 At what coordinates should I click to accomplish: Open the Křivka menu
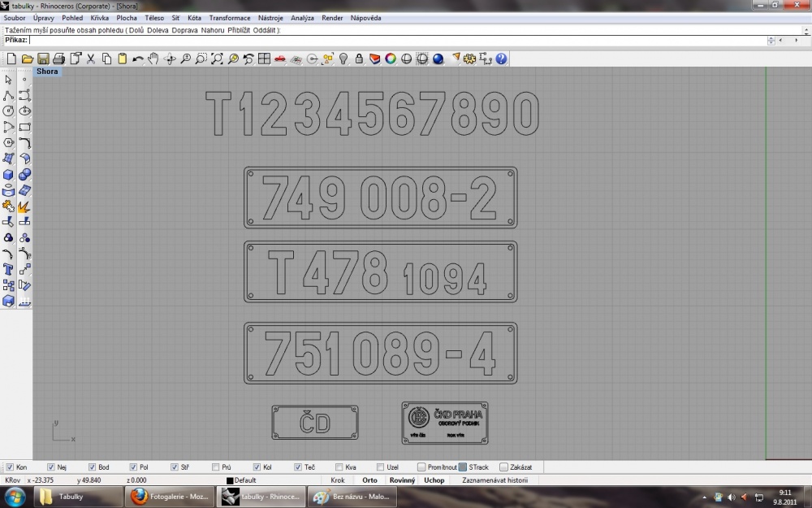click(x=99, y=18)
